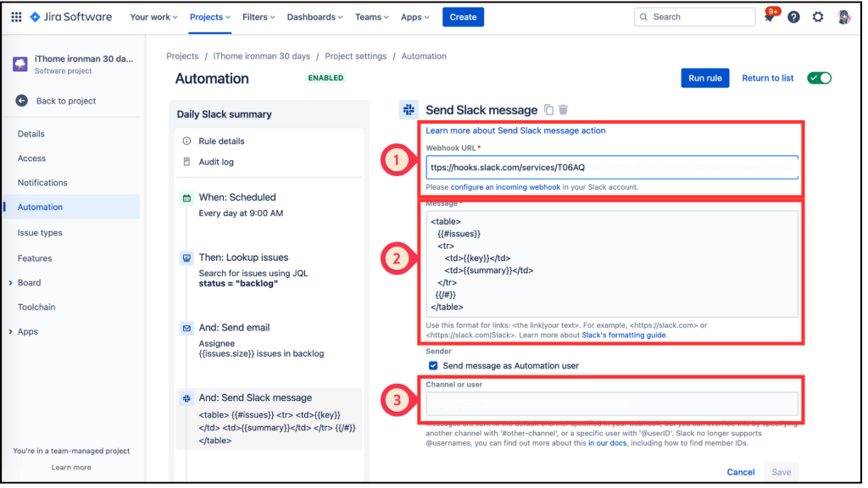The height and width of the screenshot is (488, 868).
Task: Open Slack's formatting guide link
Action: (x=624, y=335)
